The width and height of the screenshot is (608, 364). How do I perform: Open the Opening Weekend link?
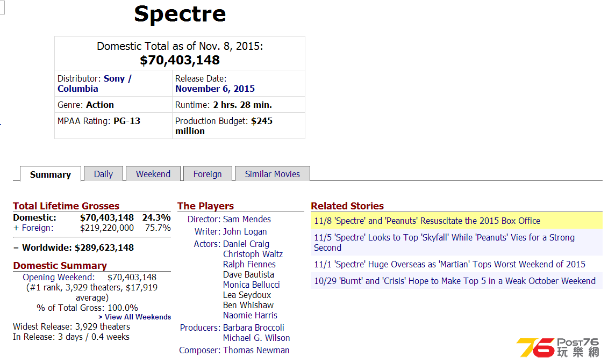point(58,277)
